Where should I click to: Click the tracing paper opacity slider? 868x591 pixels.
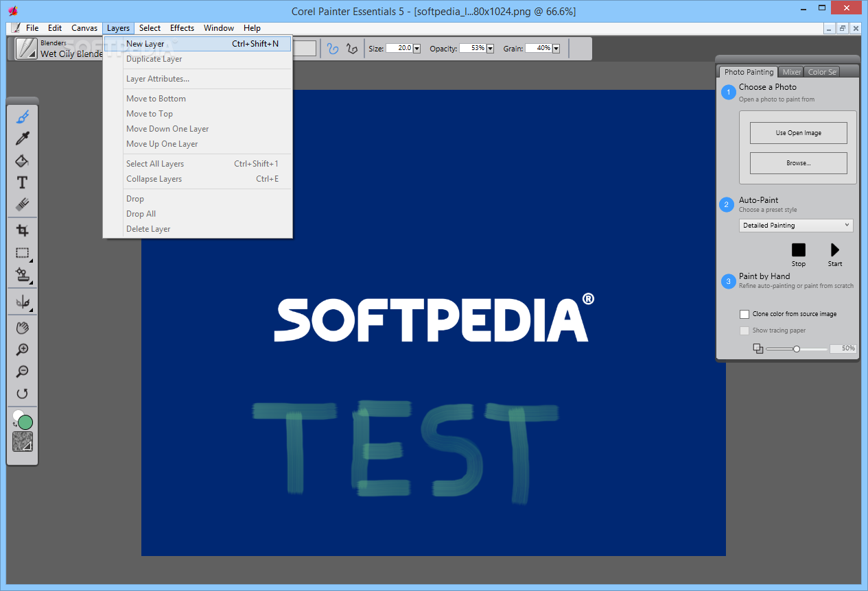click(x=797, y=349)
